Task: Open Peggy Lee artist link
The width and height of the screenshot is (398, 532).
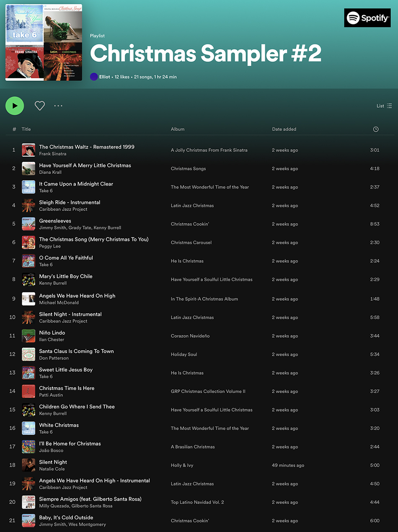Action: click(x=50, y=246)
